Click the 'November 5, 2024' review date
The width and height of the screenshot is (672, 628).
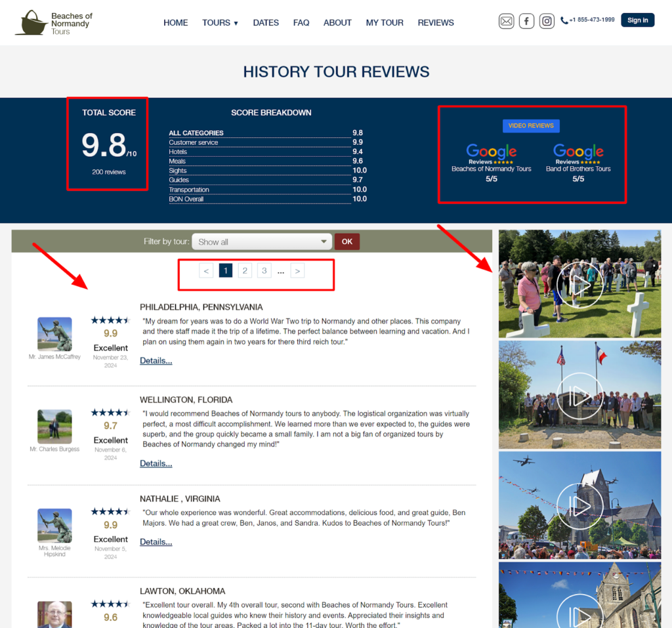[x=110, y=553]
